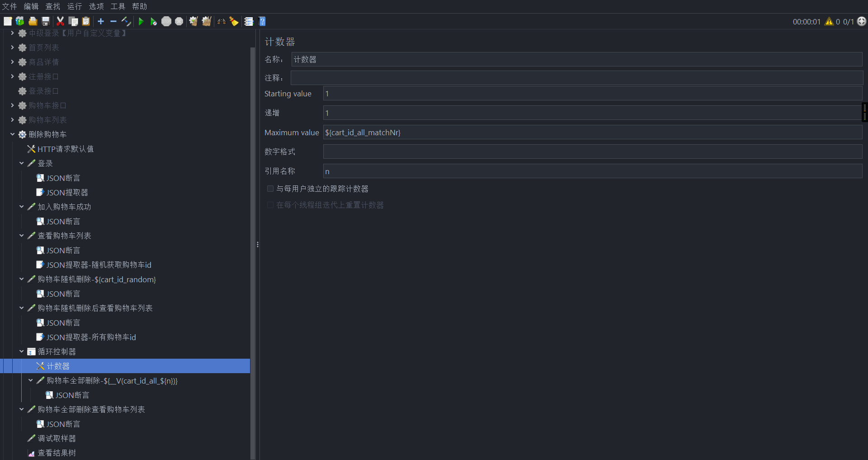The width and height of the screenshot is (868, 460).
Task: Clear results with single broom
Action: [193, 21]
